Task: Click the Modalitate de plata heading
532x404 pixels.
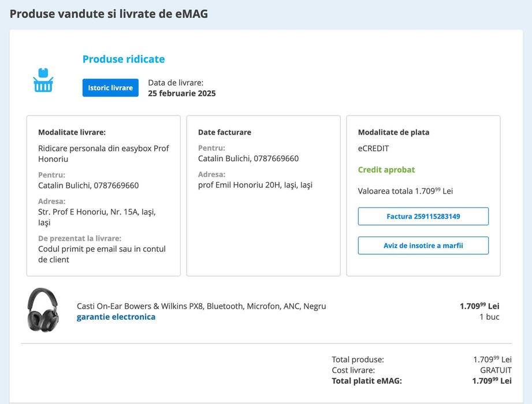Action: tap(393, 132)
